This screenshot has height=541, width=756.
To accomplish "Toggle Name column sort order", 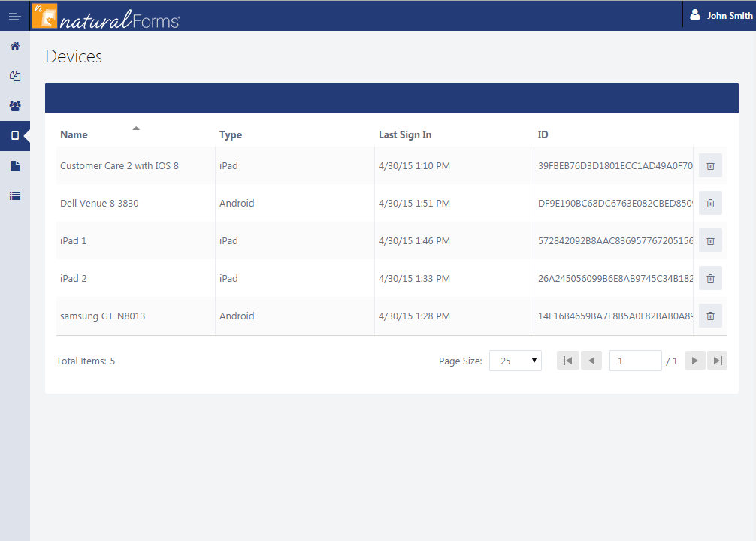I will pos(74,134).
